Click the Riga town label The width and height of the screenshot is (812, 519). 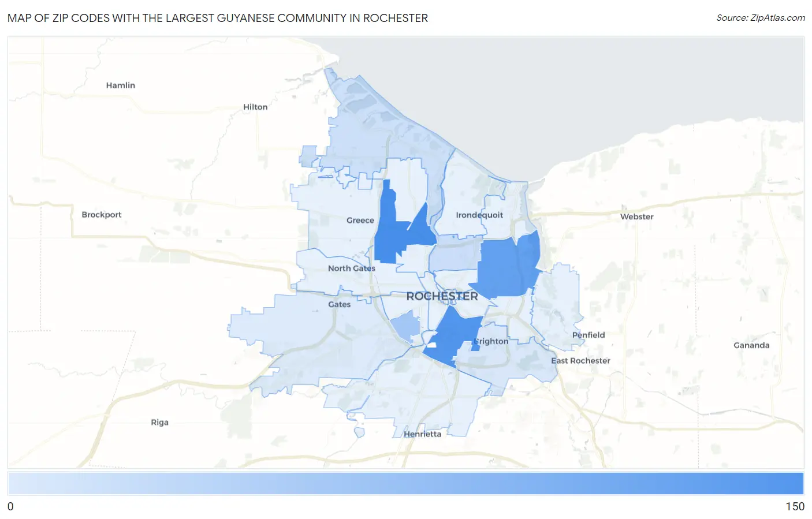(x=160, y=423)
